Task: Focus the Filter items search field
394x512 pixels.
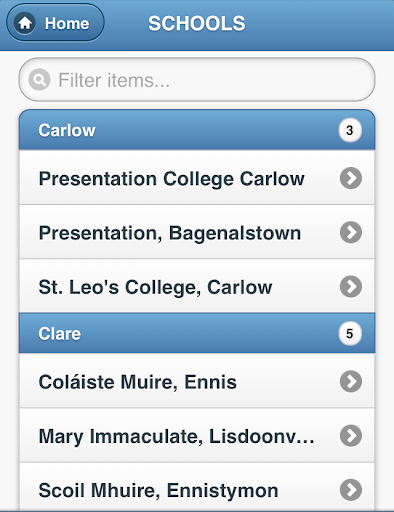Action: 197,80
